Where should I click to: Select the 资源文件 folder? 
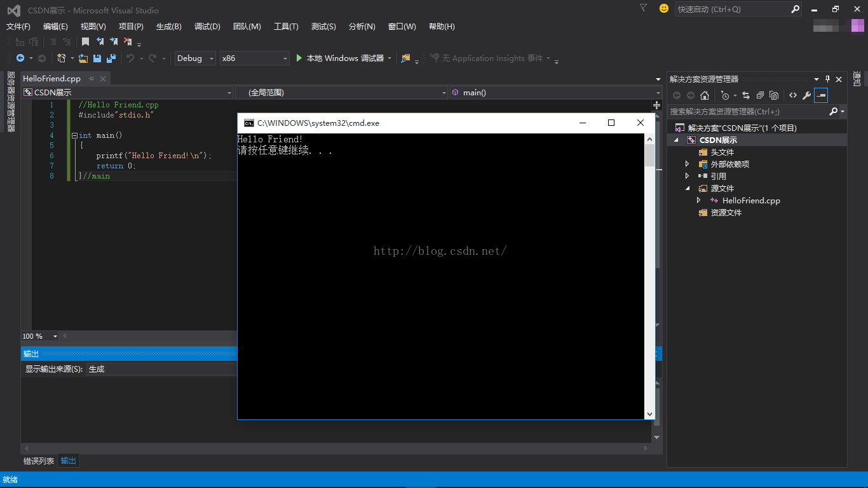(726, 212)
